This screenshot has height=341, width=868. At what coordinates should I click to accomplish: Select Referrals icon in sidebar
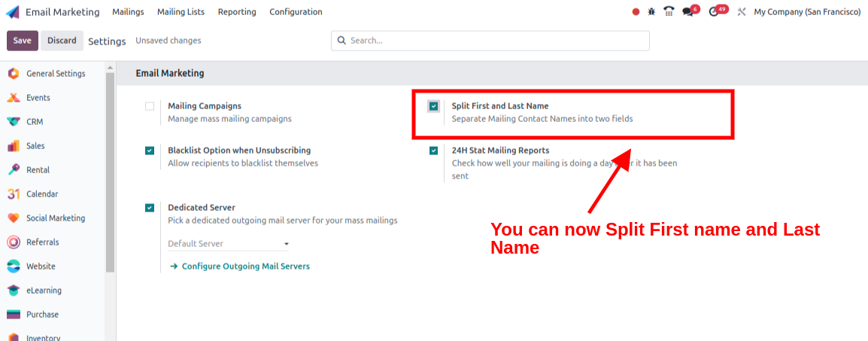14,242
